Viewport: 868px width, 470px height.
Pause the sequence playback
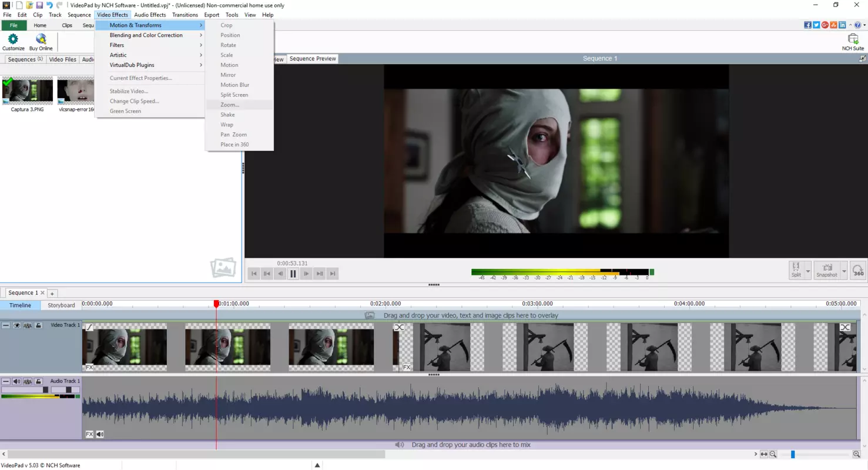click(293, 273)
